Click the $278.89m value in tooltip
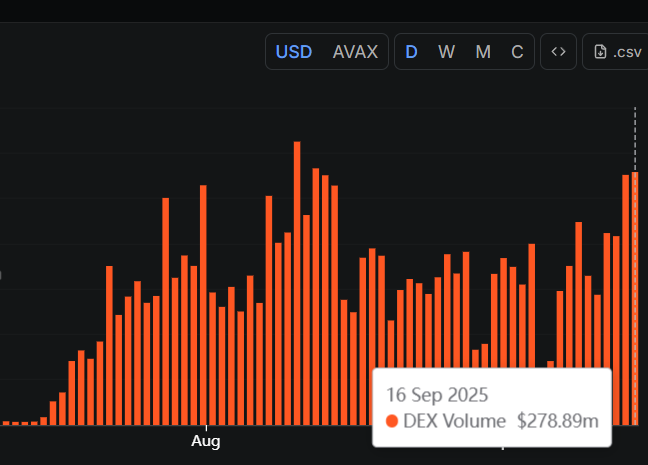 558,421
